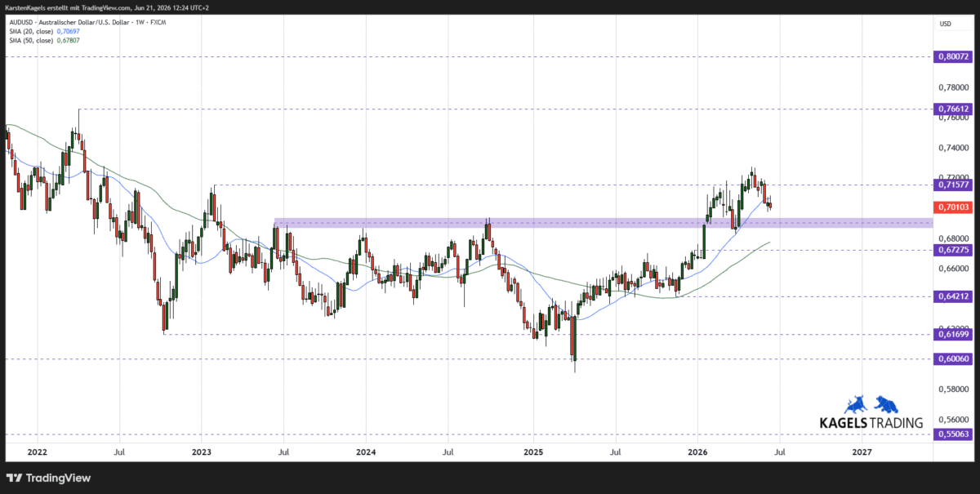Click the 0,74000 price axis tick
The height and width of the screenshot is (494, 980).
pos(953,148)
